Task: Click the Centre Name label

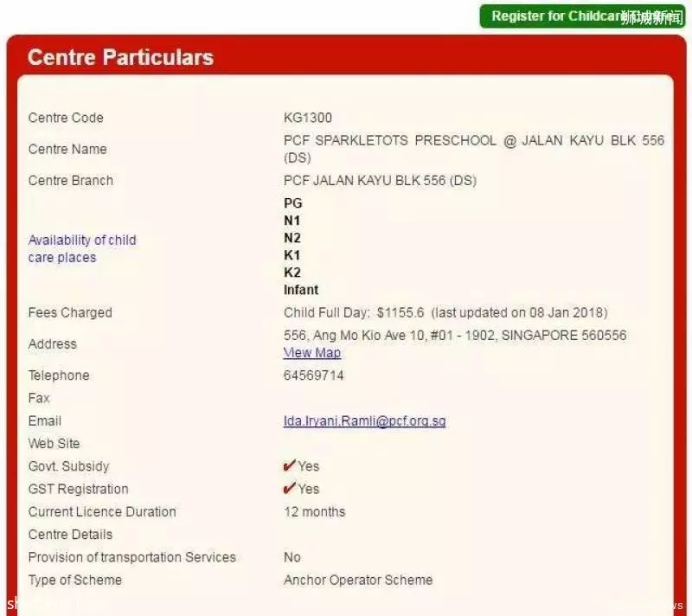Action: [x=67, y=149]
